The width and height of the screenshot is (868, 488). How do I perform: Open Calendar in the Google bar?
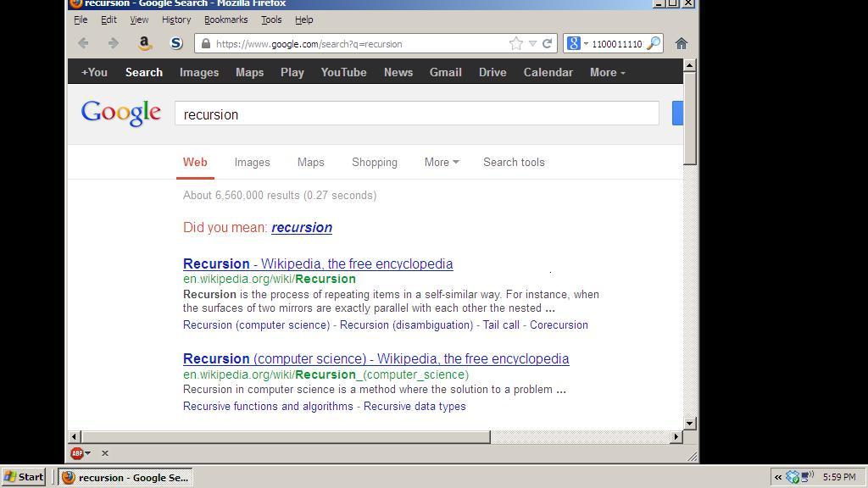548,73
